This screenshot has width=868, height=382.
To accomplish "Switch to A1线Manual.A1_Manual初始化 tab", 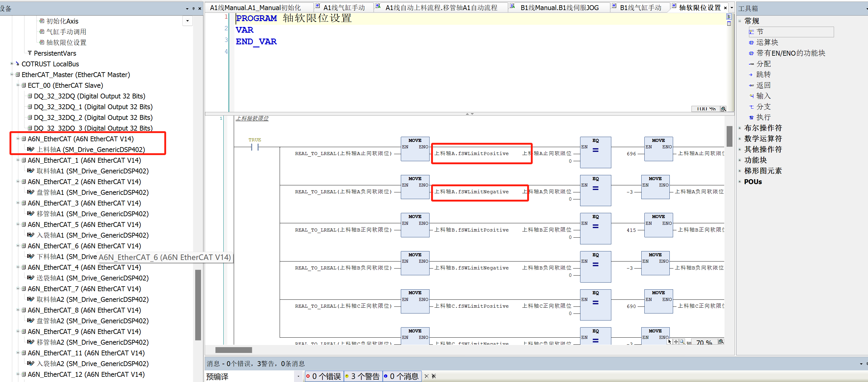I will point(255,8).
